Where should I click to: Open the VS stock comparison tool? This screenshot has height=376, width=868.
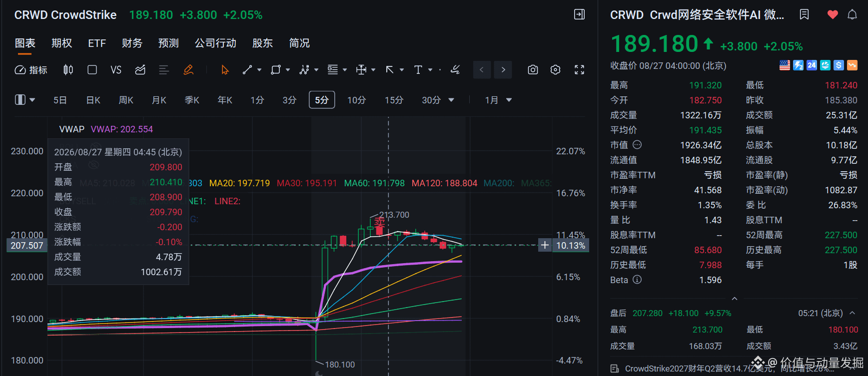[116, 70]
